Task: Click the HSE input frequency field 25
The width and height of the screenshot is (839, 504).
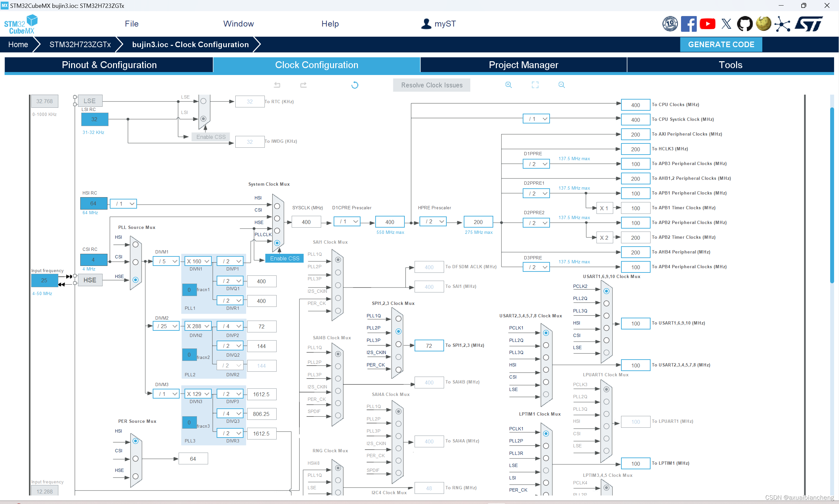Action: [x=44, y=281]
